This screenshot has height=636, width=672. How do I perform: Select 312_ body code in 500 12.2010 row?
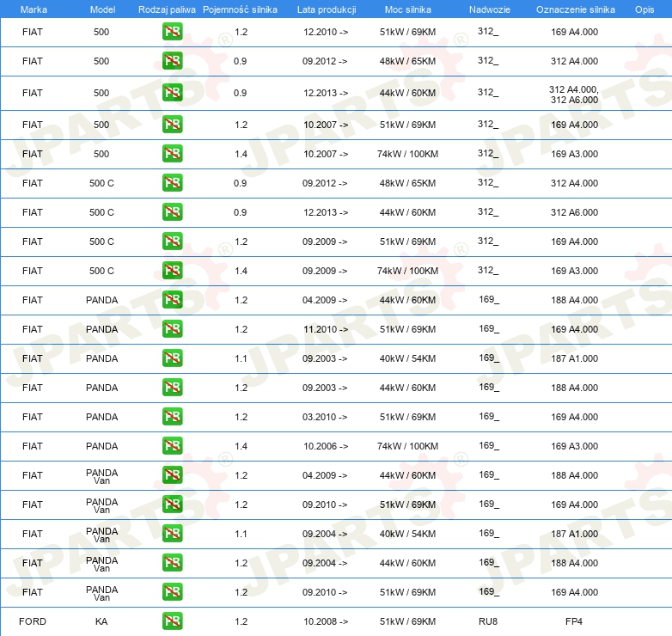488,31
